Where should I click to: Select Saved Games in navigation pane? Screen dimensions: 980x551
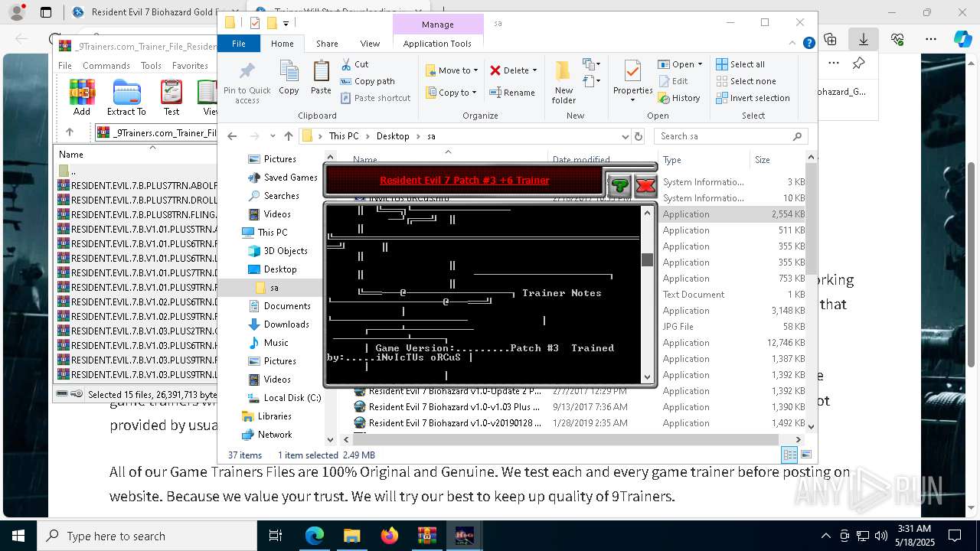(x=290, y=177)
